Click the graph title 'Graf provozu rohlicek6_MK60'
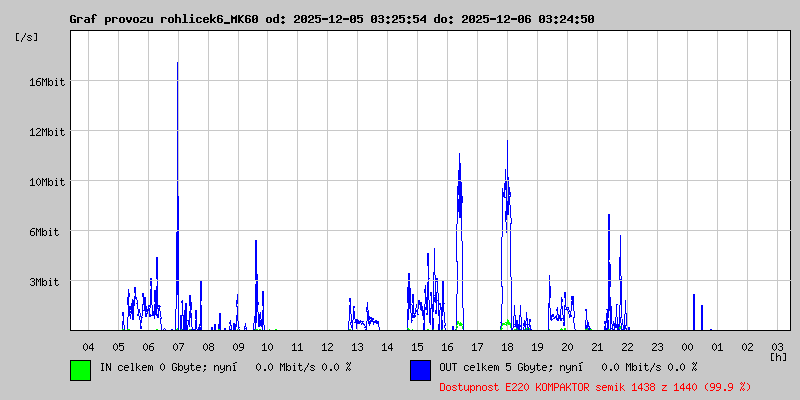Image resolution: width=800 pixels, height=400 pixels. coord(163,19)
